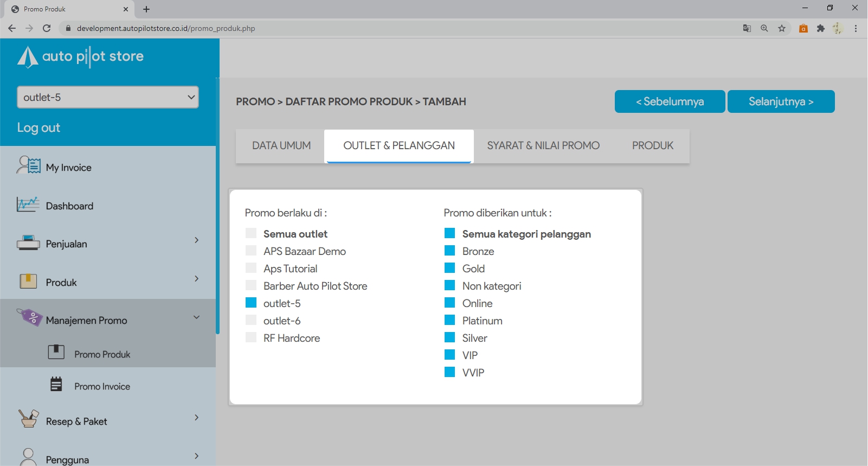
Task: Open the browser extensions puzzle icon
Action: coord(821,28)
